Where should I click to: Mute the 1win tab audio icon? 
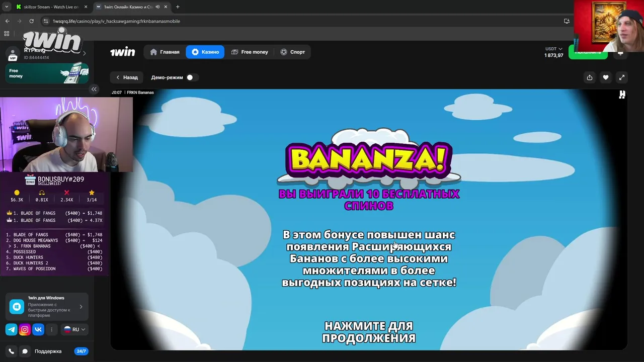tap(158, 7)
